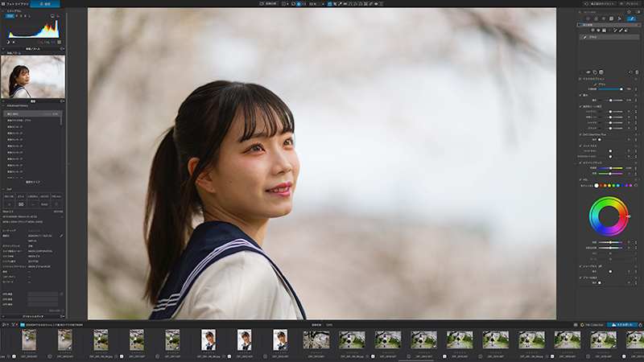Image resolution: width=644 pixels, height=362 pixels.
Task: Collapse the histogram panel chevron
Action: pos(3,11)
